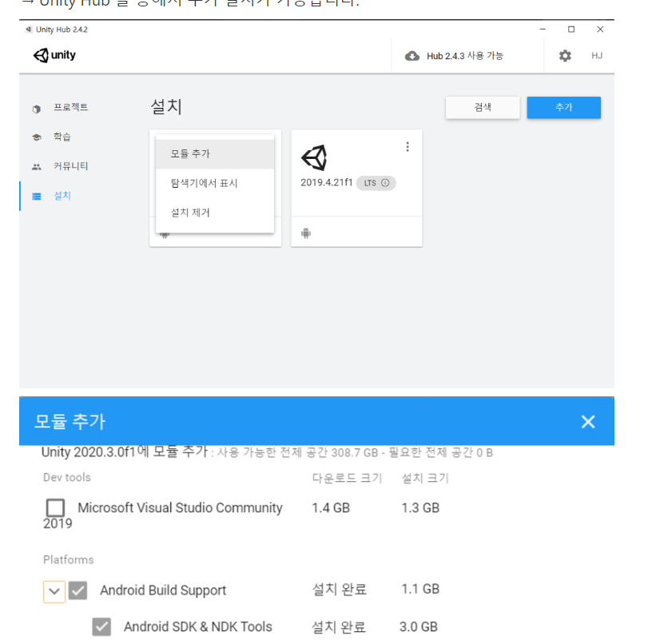Click the 검색 button

tap(483, 108)
